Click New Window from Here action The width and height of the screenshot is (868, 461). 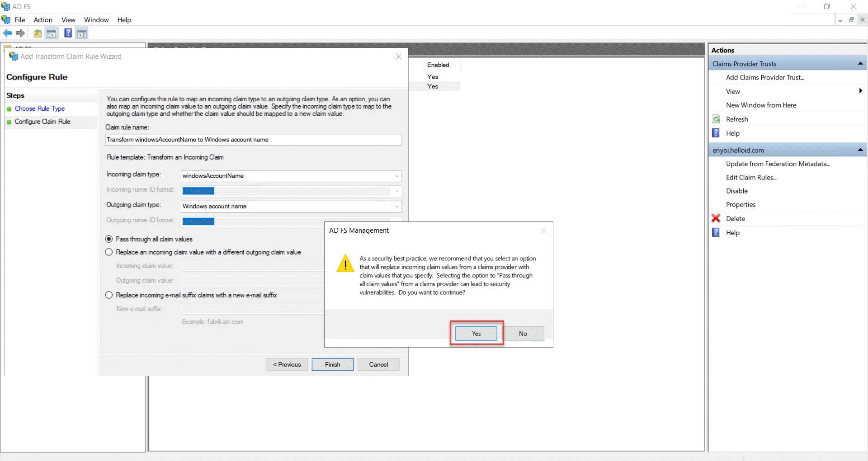click(761, 105)
